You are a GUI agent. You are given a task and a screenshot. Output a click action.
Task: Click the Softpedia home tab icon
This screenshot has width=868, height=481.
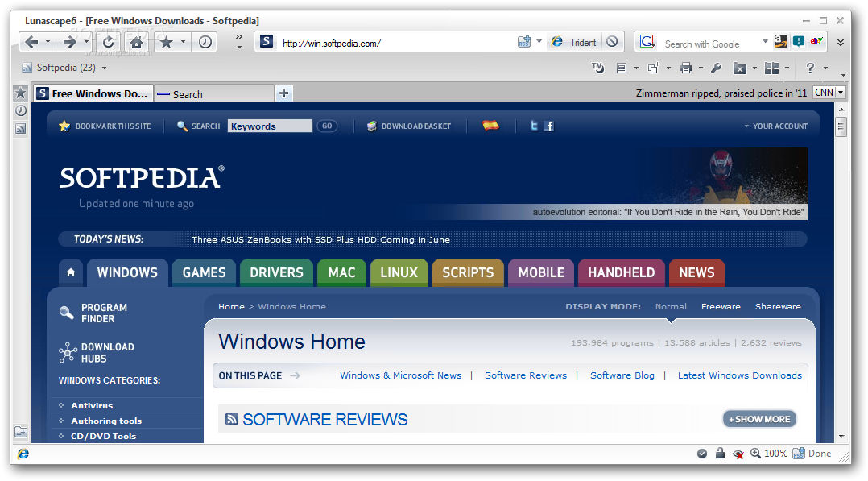[x=70, y=272]
